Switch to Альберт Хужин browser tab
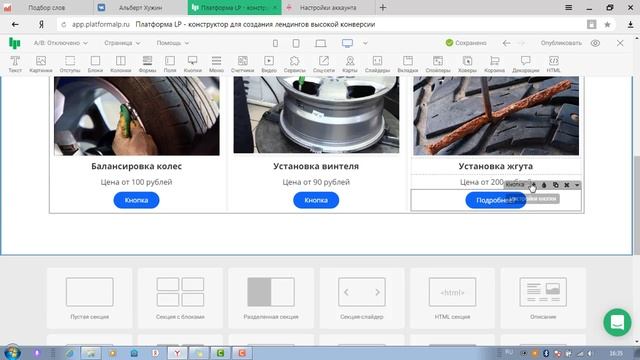 140,8
